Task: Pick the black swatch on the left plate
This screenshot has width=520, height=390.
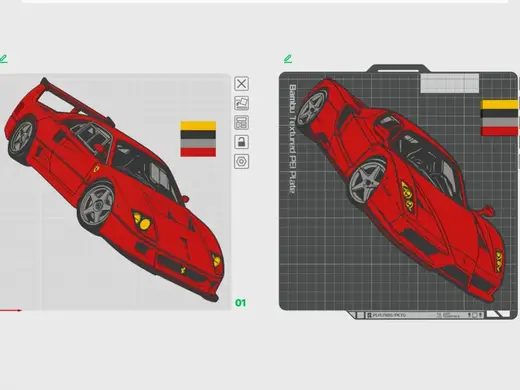Action: 198,135
